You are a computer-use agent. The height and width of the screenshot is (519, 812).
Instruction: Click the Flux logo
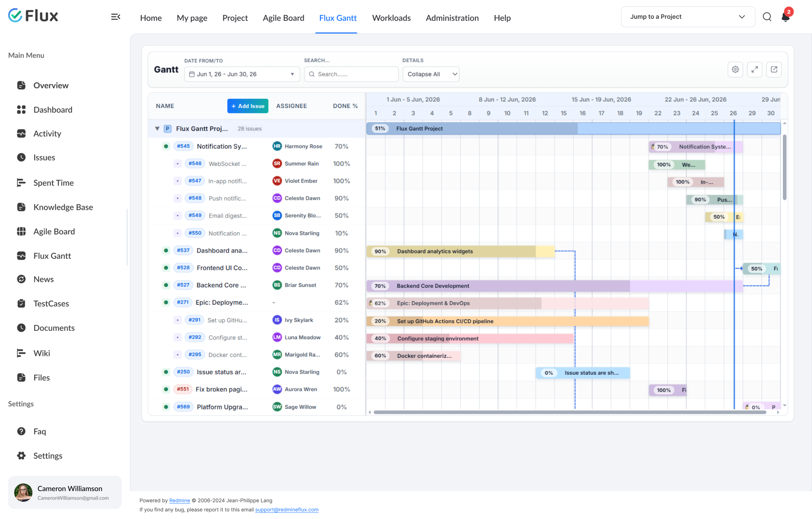click(33, 16)
